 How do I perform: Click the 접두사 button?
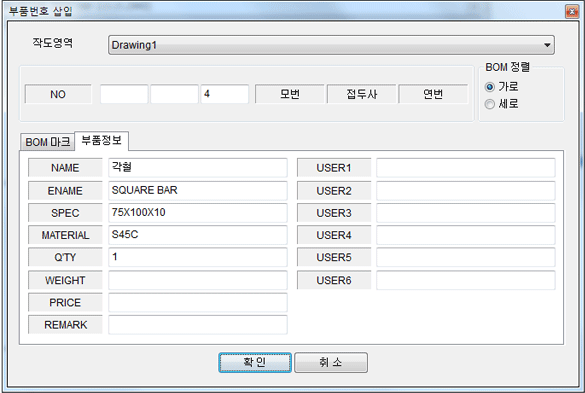coord(362,94)
